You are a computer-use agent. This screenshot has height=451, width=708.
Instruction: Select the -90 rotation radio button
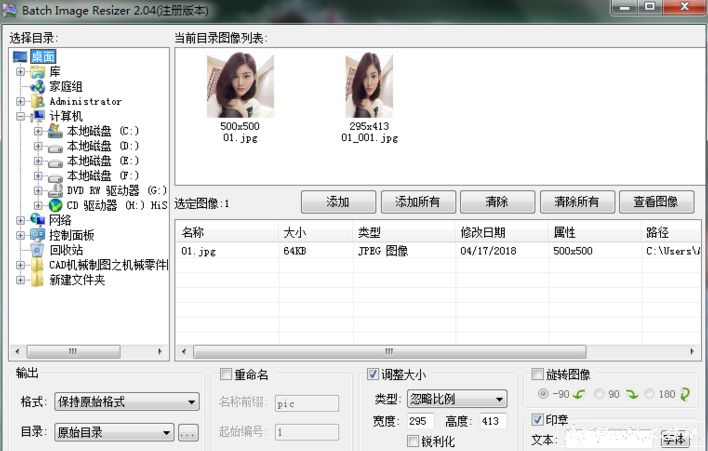click(x=543, y=394)
